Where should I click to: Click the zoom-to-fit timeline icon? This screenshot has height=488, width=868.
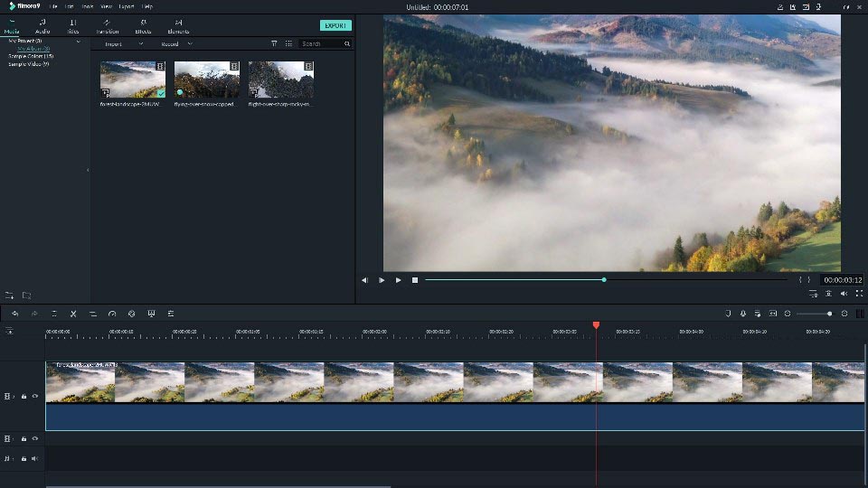[773, 314]
